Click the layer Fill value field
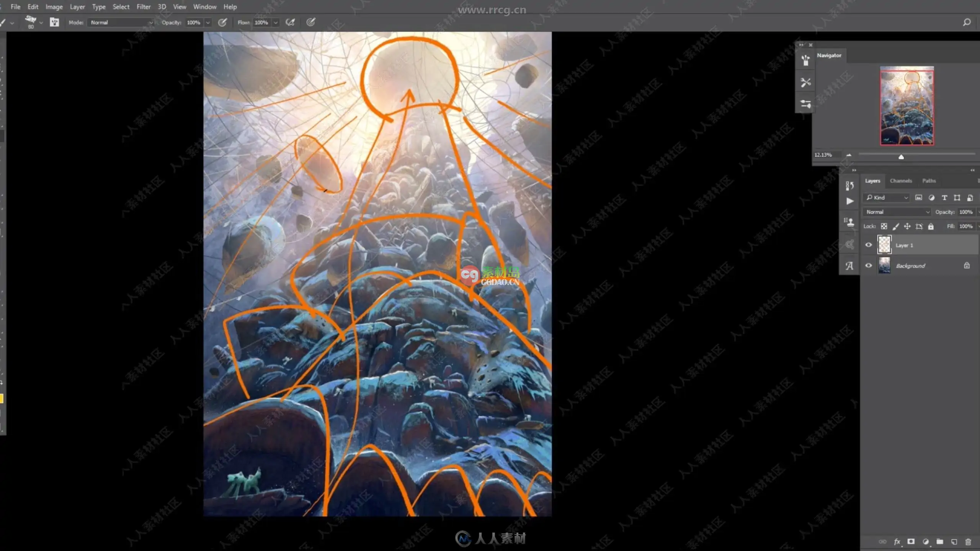The height and width of the screenshot is (551, 980). pos(966,226)
